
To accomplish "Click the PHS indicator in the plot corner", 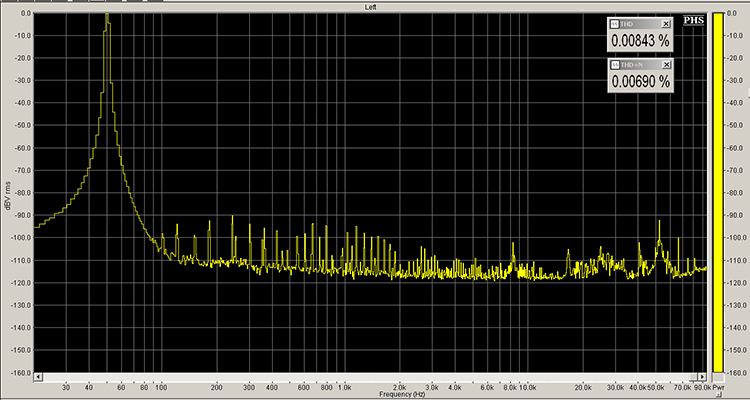I will pos(692,21).
